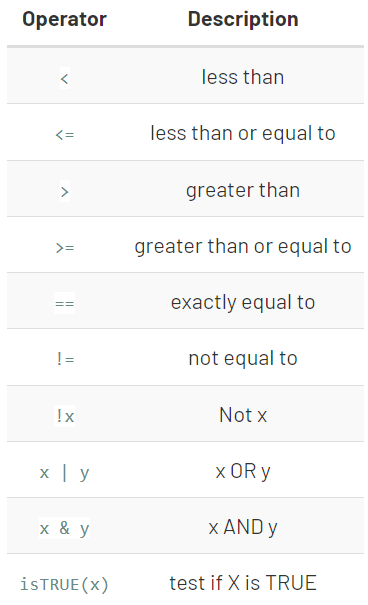Click 'test if X is TRUE' text
Image resolution: width=368 pixels, height=605 pixels.
pyautogui.click(x=243, y=583)
